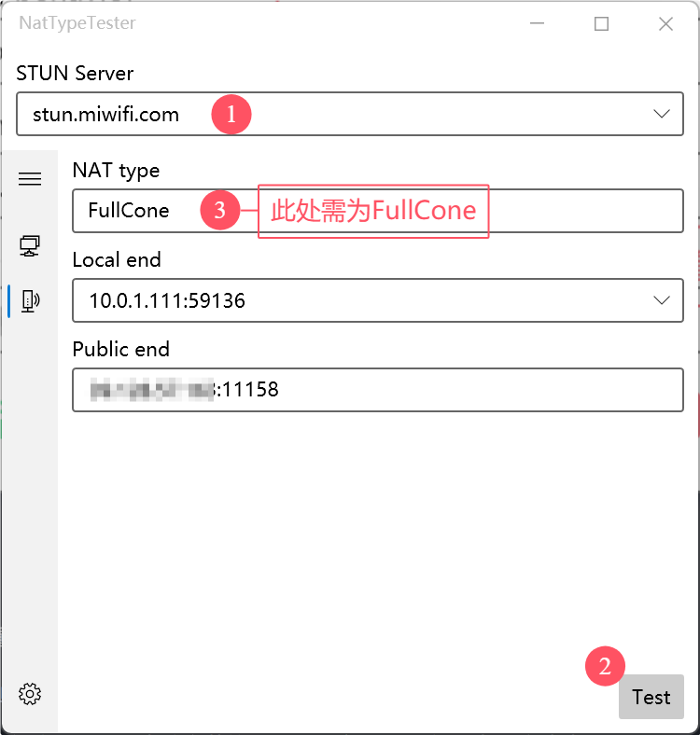This screenshot has height=735, width=700.
Task: Click the STUN Server label
Action: tap(75, 73)
